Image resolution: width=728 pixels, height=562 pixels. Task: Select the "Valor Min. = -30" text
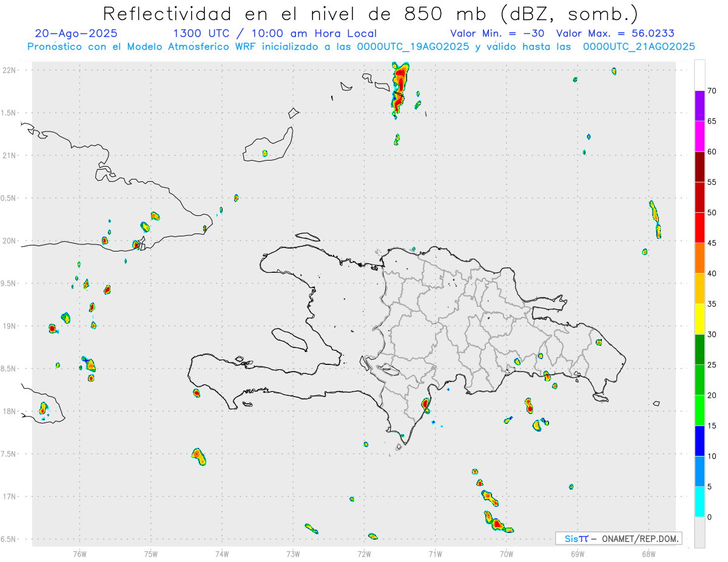[x=496, y=33]
